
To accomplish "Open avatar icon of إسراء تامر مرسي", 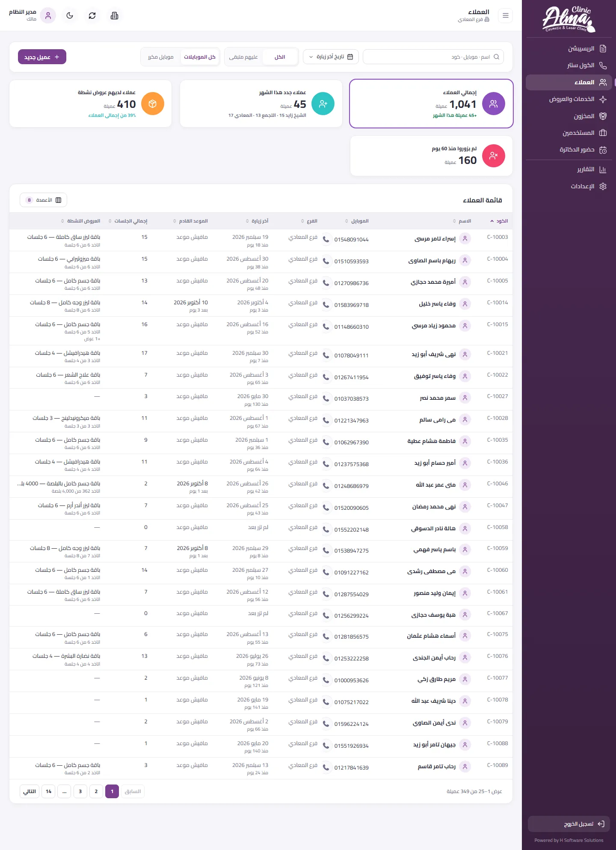I will 465,239.
